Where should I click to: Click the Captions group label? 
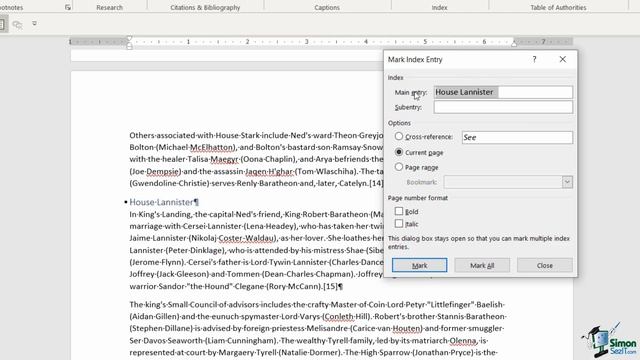[x=327, y=7]
